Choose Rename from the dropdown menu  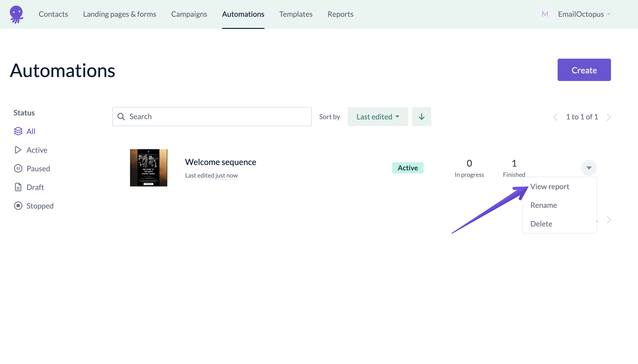tap(543, 205)
